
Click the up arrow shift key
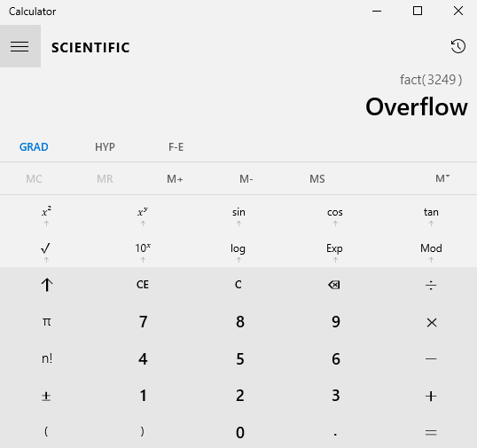coord(46,285)
